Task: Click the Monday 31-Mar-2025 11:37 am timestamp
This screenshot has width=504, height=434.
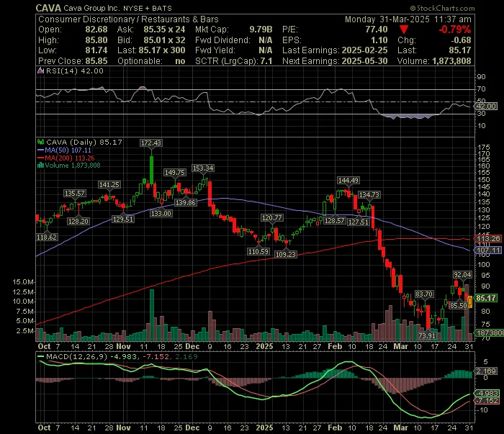Action: tap(408, 19)
